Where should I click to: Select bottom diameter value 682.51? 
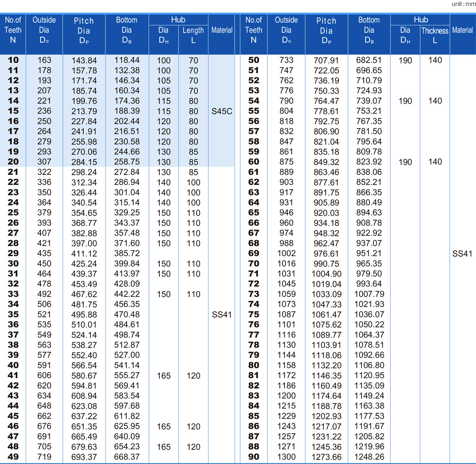pos(369,60)
